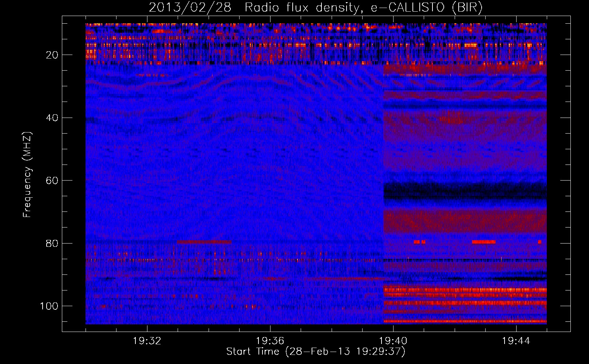Screen dimensions: 589x364
Task: Click the 40 frequency tick label
Action: tap(52, 118)
